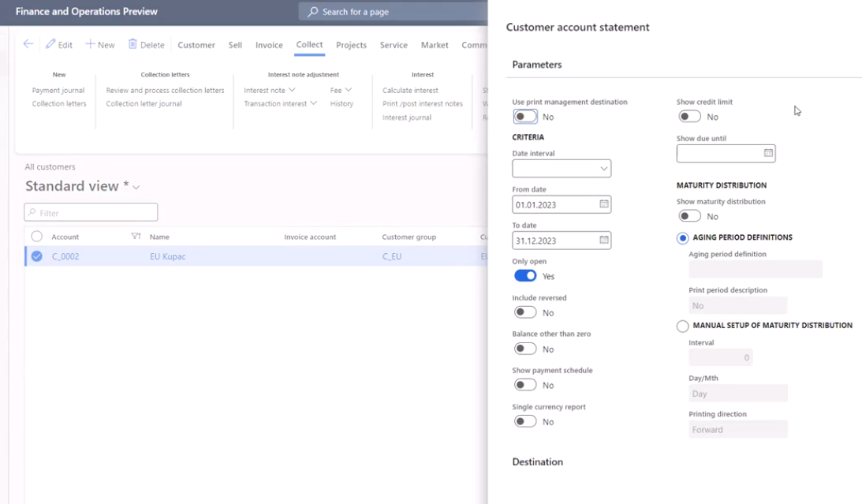Screen dimensions: 862x504
Task: Open the Projects tab
Action: [351, 45]
